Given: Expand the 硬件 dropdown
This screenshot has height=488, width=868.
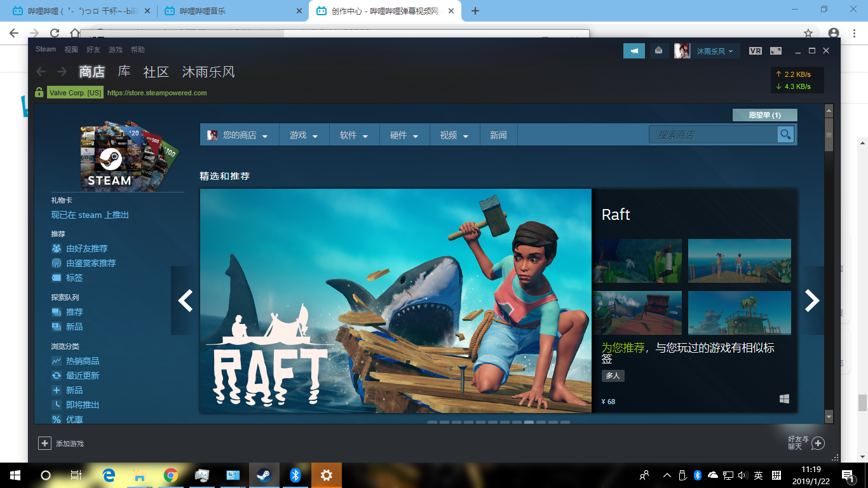Looking at the screenshot, I should pyautogui.click(x=405, y=135).
